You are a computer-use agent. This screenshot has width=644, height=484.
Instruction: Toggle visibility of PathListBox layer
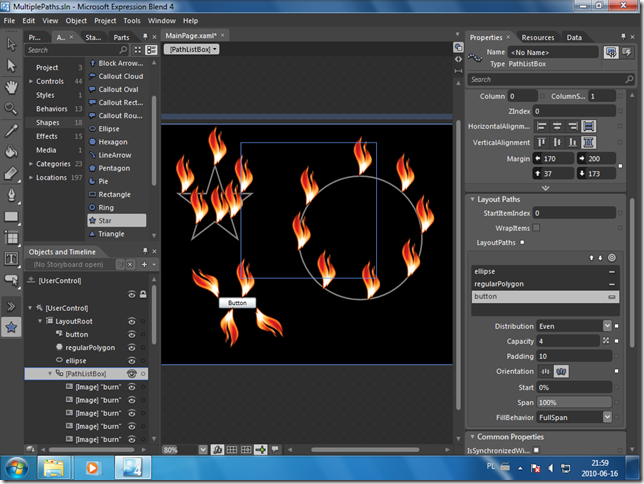pos(131,373)
